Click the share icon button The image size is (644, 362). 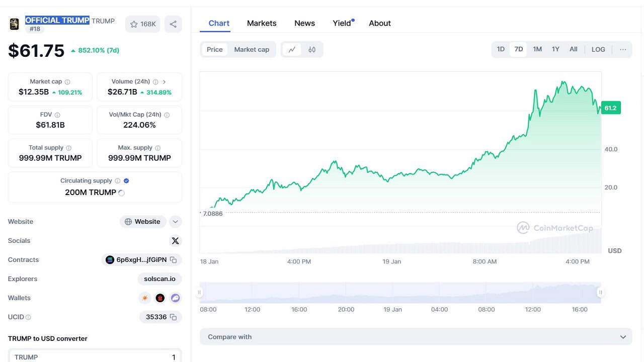(x=173, y=24)
